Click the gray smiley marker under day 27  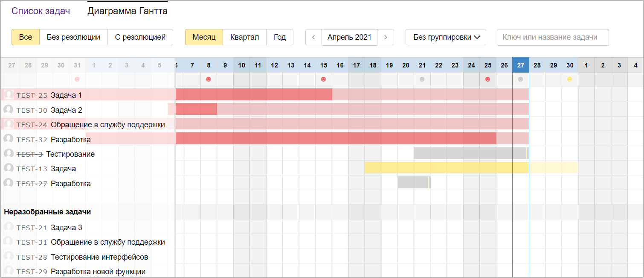click(520, 79)
